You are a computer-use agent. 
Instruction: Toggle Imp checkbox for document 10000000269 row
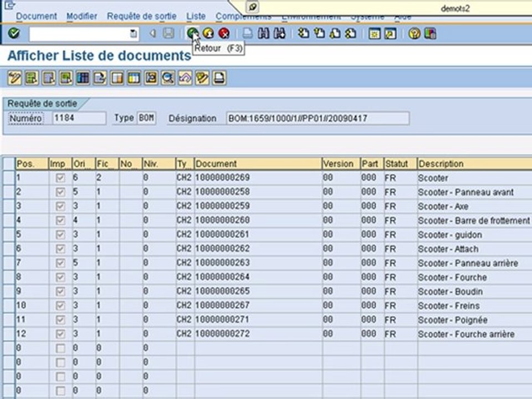(x=60, y=178)
